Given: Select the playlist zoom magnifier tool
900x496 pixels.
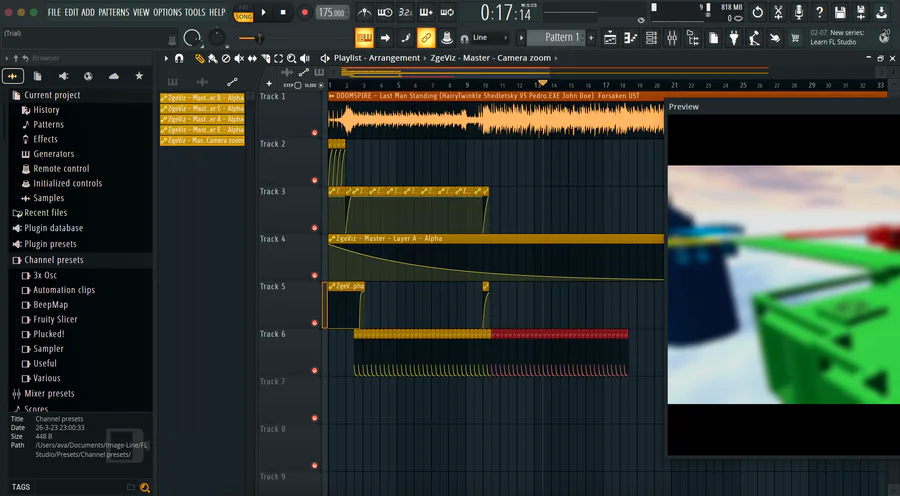Looking at the screenshot, I should [x=291, y=58].
